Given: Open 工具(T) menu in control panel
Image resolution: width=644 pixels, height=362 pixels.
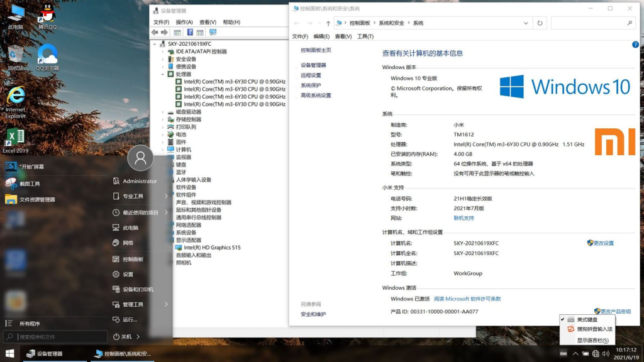Looking at the screenshot, I should pyautogui.click(x=365, y=36).
